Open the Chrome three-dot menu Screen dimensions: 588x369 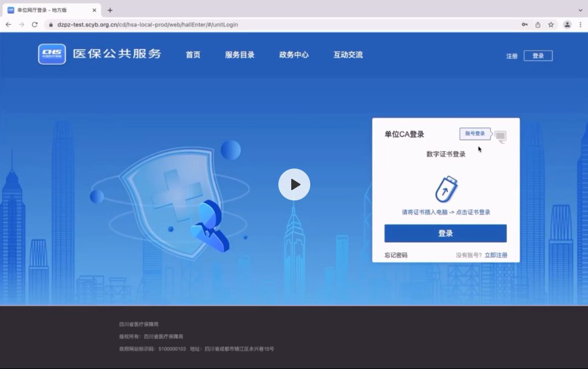click(581, 25)
